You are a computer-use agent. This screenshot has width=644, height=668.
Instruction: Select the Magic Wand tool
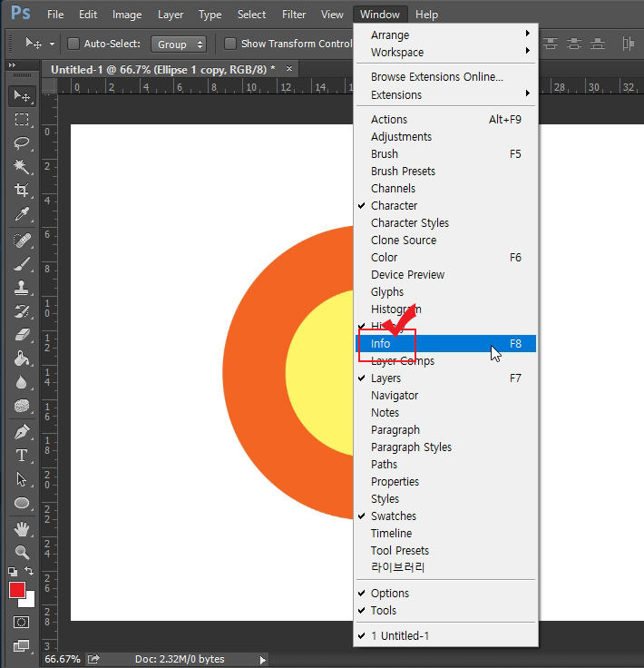pyautogui.click(x=22, y=166)
